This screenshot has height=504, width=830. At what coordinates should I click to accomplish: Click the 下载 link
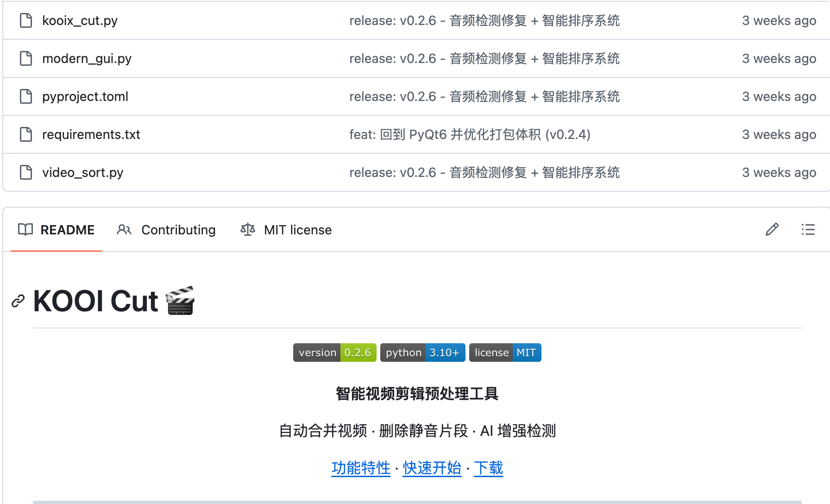click(x=488, y=468)
